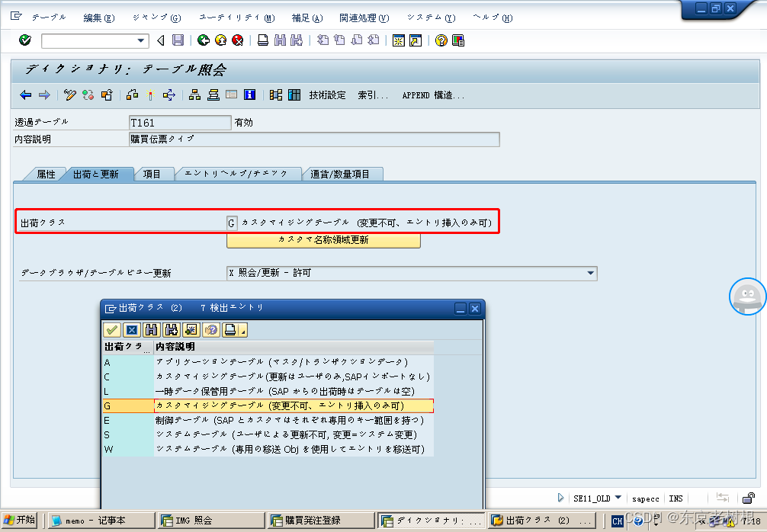
Task: Click the 透過テーブル T161 input field
Action: click(x=180, y=123)
